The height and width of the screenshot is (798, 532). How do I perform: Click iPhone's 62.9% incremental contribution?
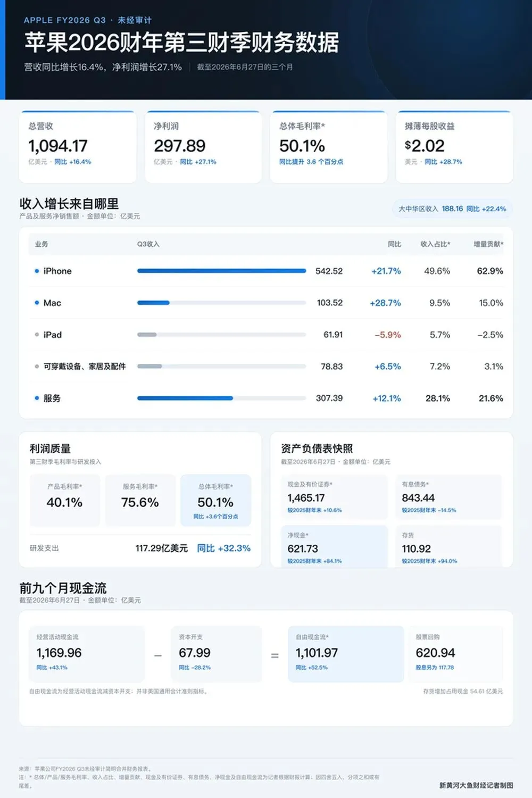point(490,271)
